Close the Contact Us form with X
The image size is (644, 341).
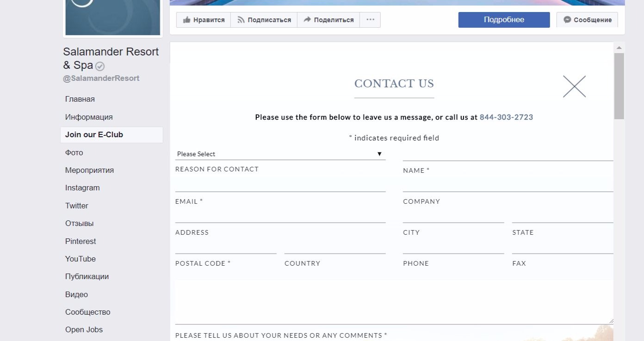pos(574,86)
